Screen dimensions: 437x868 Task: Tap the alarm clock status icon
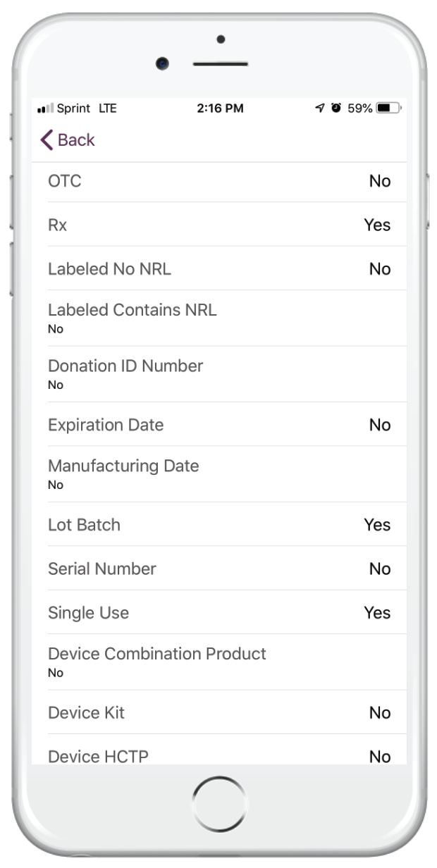click(x=336, y=108)
